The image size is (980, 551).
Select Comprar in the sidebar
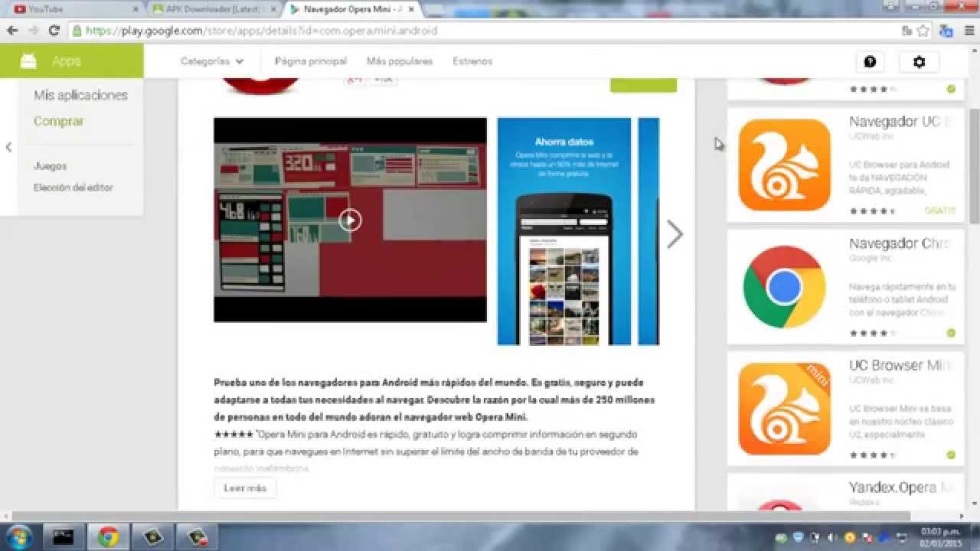point(59,121)
